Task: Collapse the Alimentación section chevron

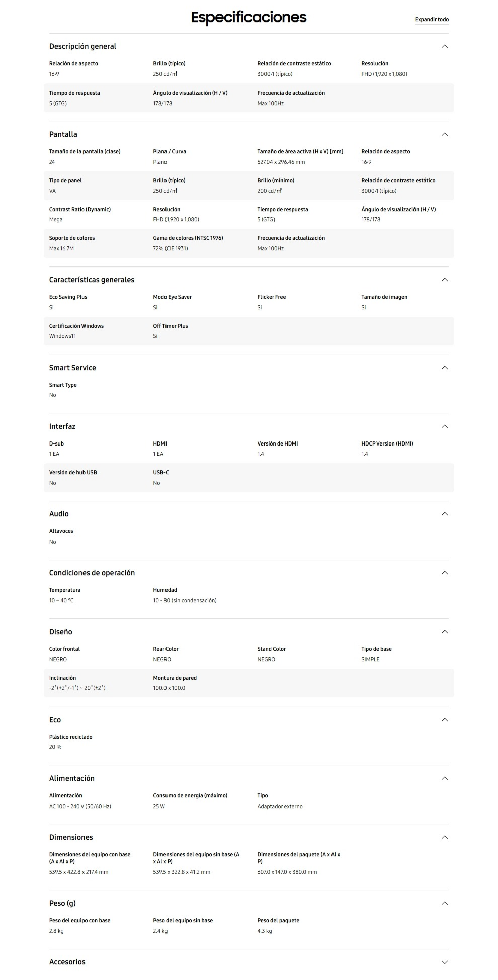Action: click(444, 778)
